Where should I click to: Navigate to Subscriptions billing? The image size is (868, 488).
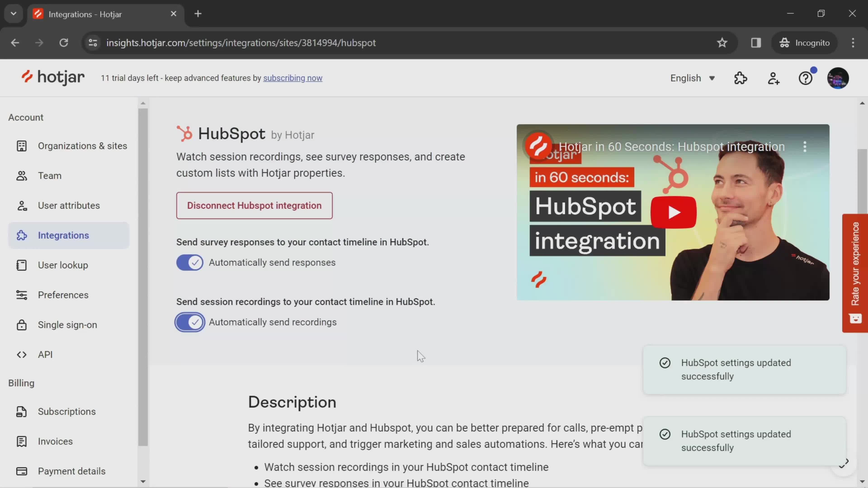[67, 411]
